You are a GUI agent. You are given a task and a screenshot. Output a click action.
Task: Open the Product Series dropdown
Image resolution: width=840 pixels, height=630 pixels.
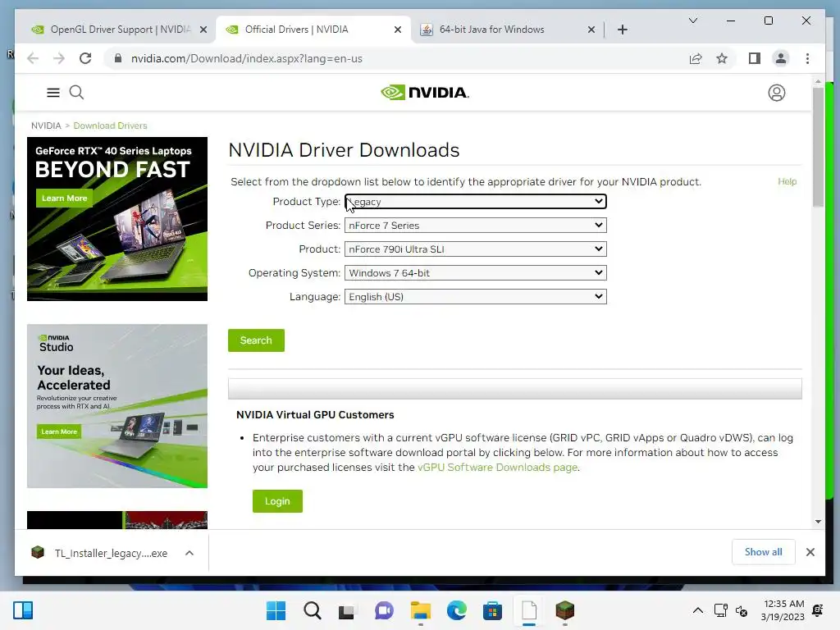point(475,225)
